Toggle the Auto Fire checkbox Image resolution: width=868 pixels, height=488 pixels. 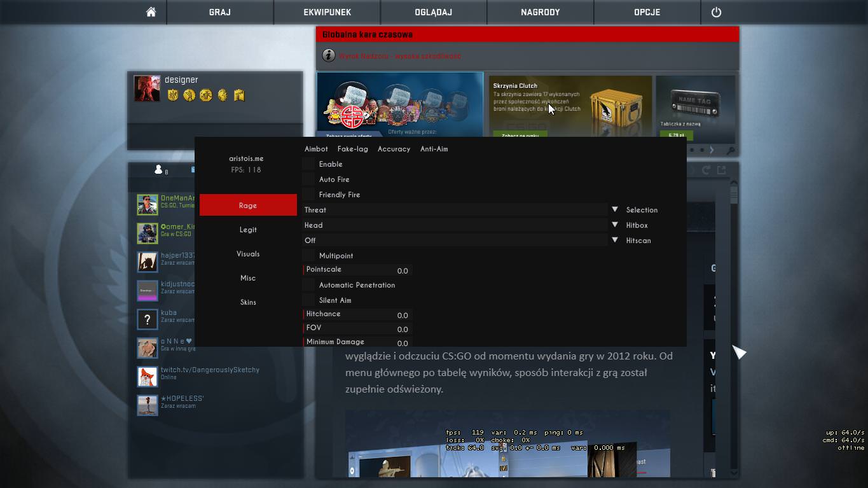308,179
